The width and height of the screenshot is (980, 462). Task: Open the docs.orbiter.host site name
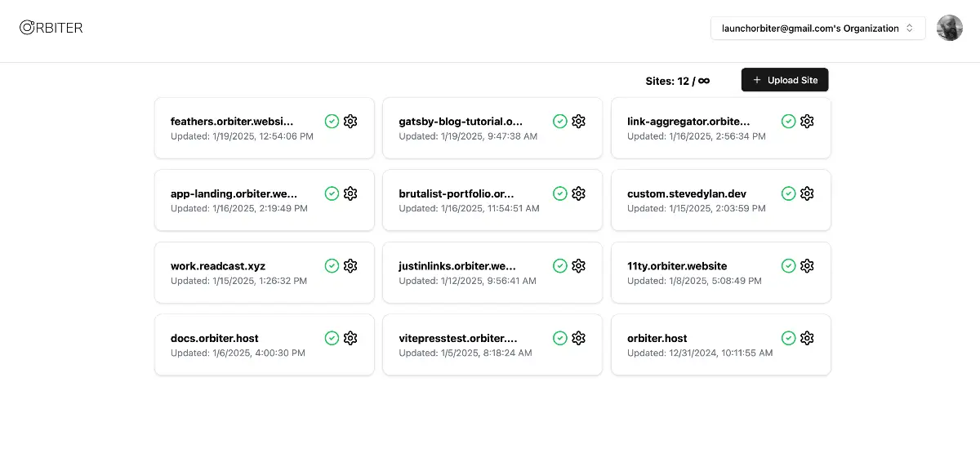[x=215, y=338]
